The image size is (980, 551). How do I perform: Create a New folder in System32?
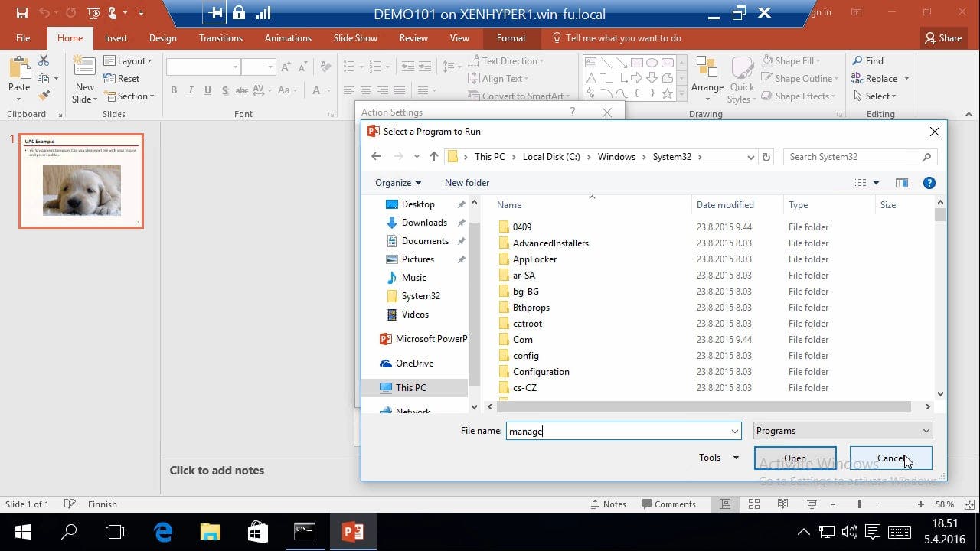(x=466, y=182)
